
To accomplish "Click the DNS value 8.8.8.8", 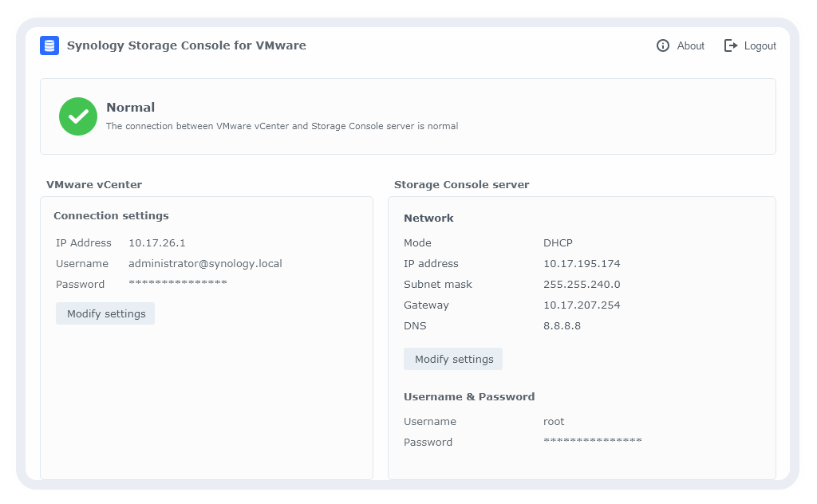I will pyautogui.click(x=562, y=326).
